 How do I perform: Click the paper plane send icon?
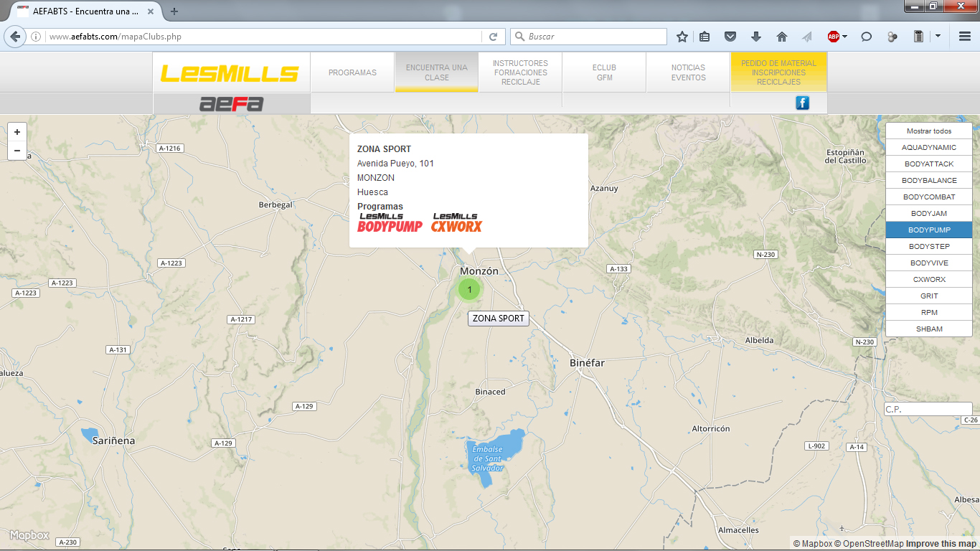click(807, 37)
